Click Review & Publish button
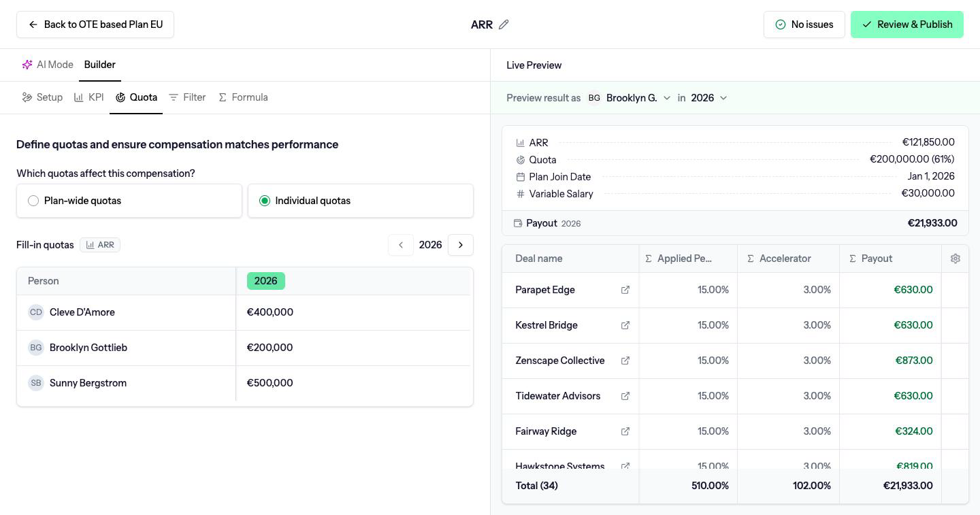The width and height of the screenshot is (980, 515). tap(907, 24)
